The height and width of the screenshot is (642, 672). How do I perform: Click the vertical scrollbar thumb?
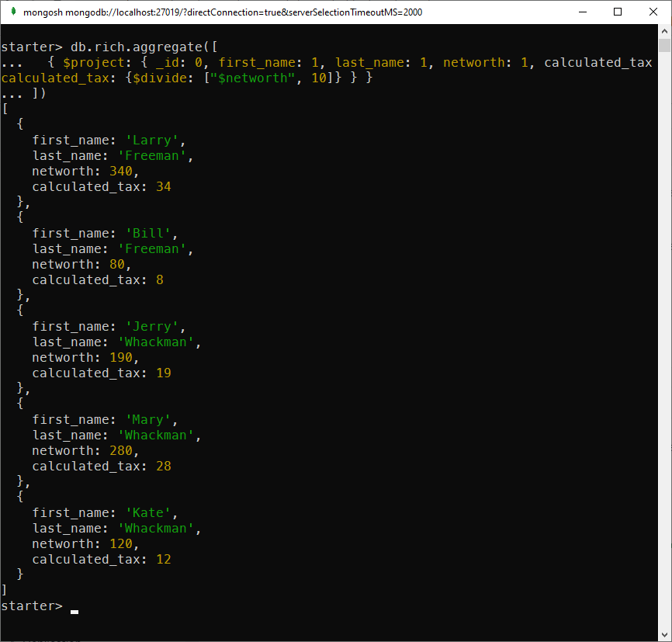click(x=665, y=45)
